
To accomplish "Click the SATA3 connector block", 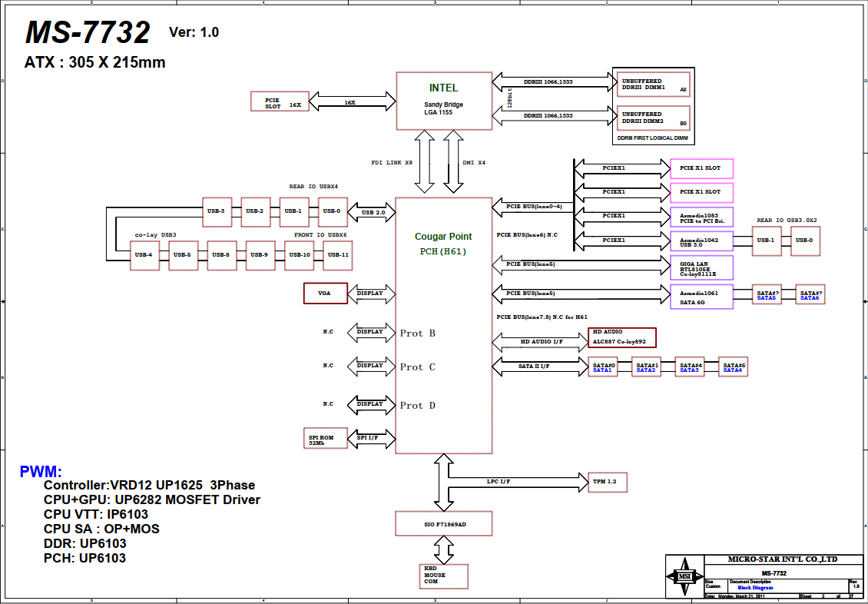I will tap(690, 367).
